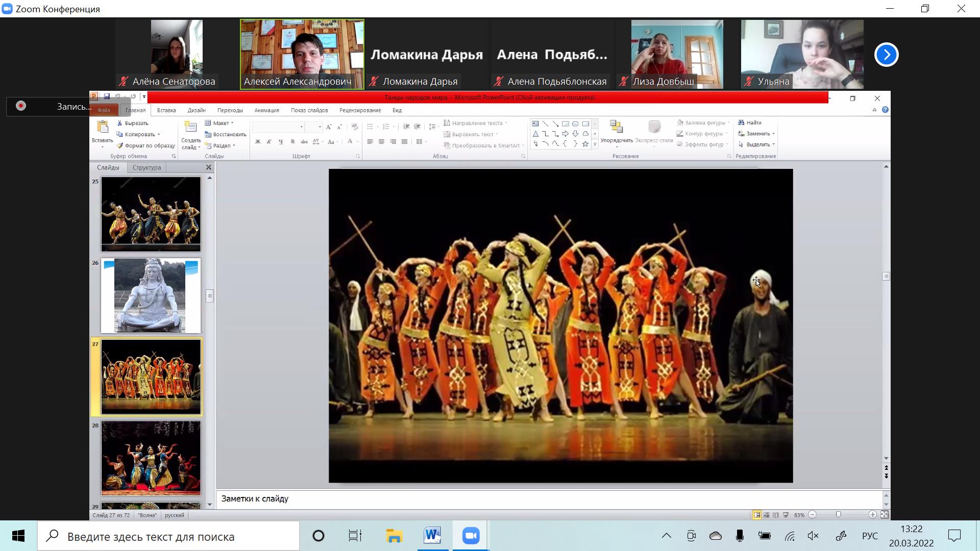This screenshot has width=980, height=551.
Task: Start slideshow from status bar icon
Action: [x=786, y=515]
